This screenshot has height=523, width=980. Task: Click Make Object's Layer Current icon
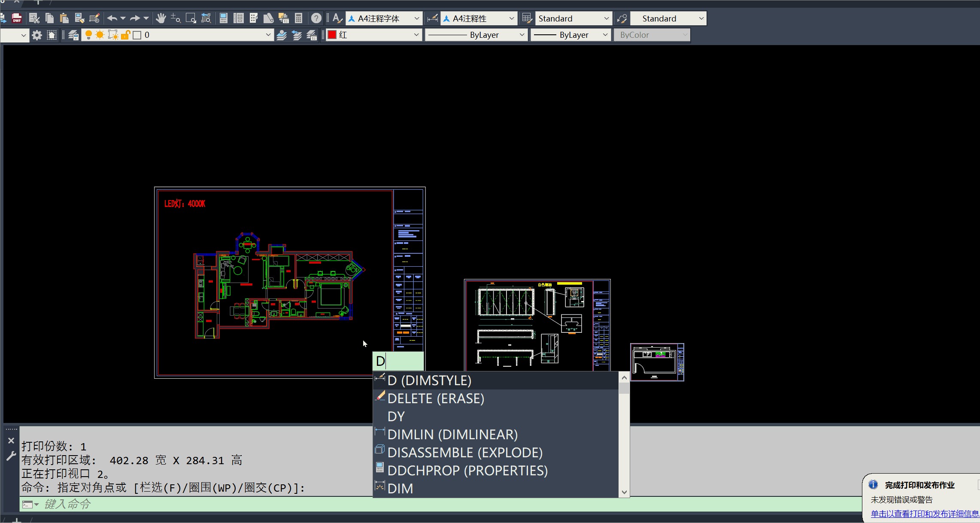[282, 35]
